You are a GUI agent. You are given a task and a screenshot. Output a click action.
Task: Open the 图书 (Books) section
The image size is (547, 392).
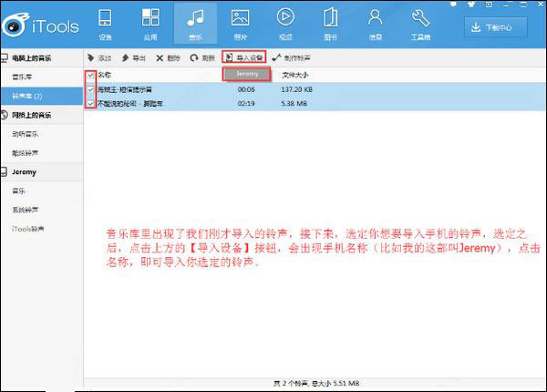[330, 24]
